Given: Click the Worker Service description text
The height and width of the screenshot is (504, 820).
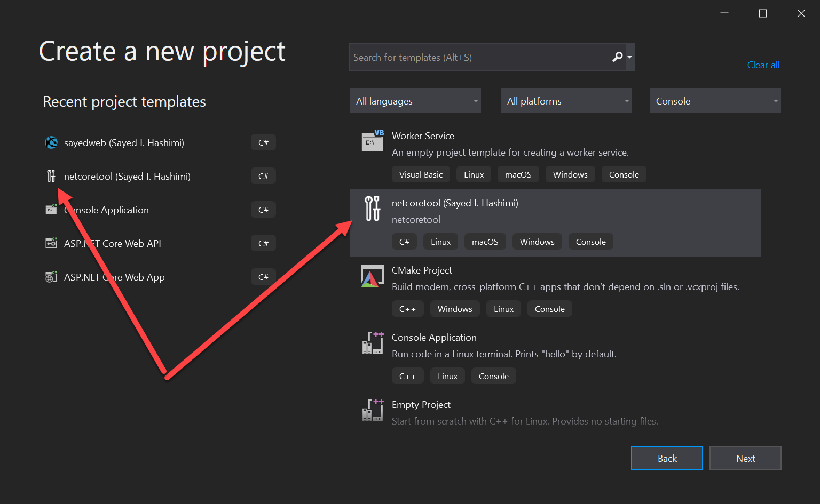Looking at the screenshot, I should pos(510,153).
